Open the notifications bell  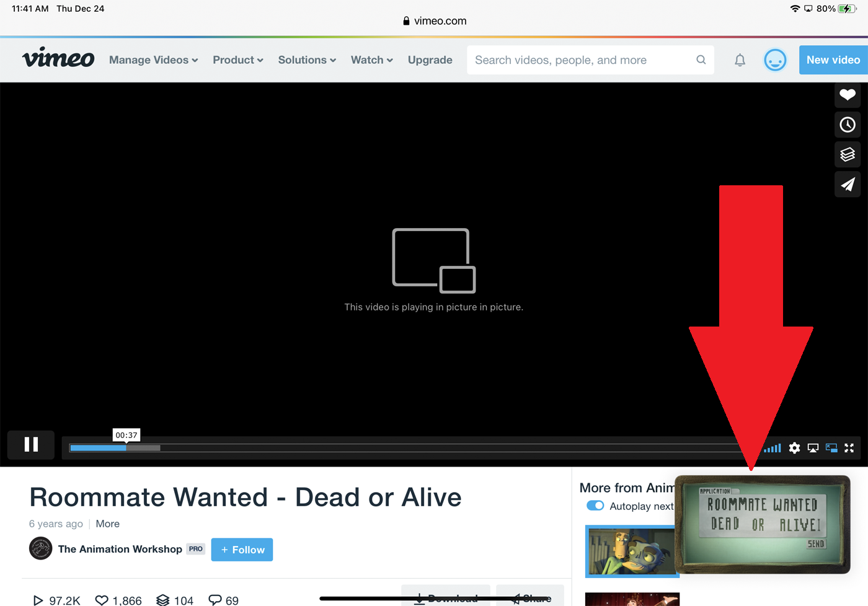(x=740, y=60)
